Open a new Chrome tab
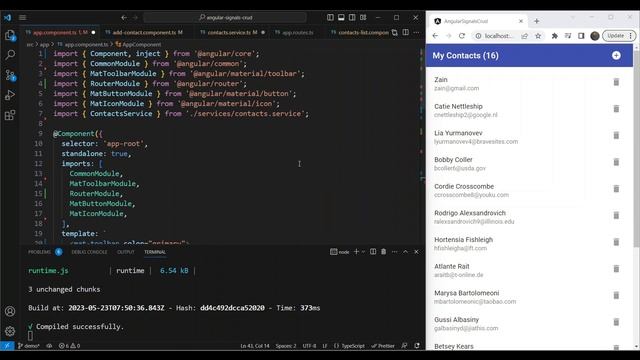Image resolution: width=640 pixels, height=360 pixels. (x=537, y=21)
